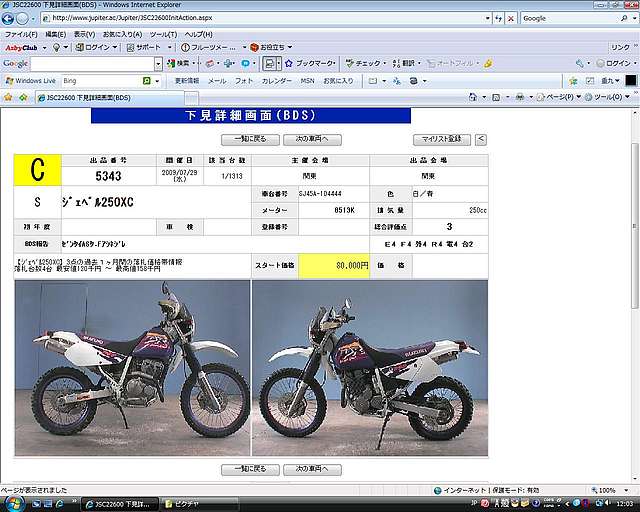Click the top 次の車両へ button

coord(312,139)
